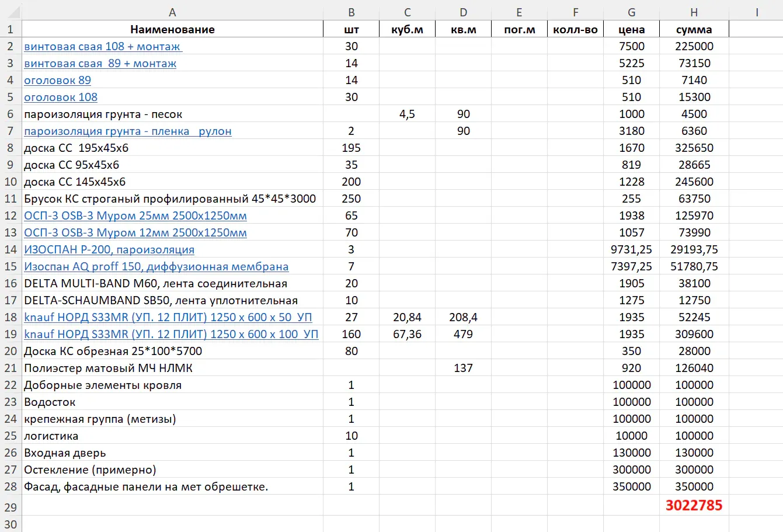Open the "винтовая свая 108 + монтаж" link

[x=103, y=47]
